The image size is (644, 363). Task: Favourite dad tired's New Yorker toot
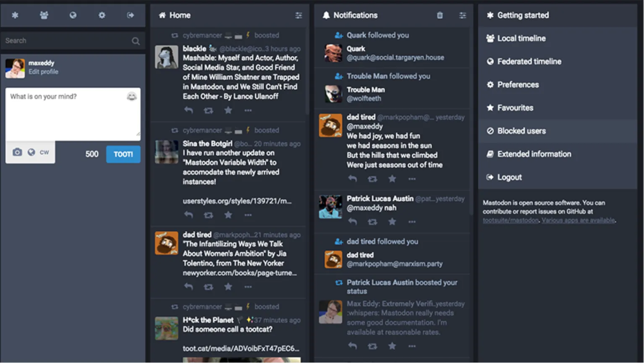pyautogui.click(x=228, y=287)
